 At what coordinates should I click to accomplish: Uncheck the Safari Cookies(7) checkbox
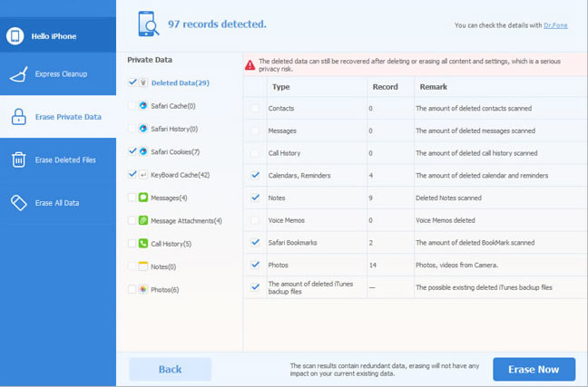pos(132,151)
